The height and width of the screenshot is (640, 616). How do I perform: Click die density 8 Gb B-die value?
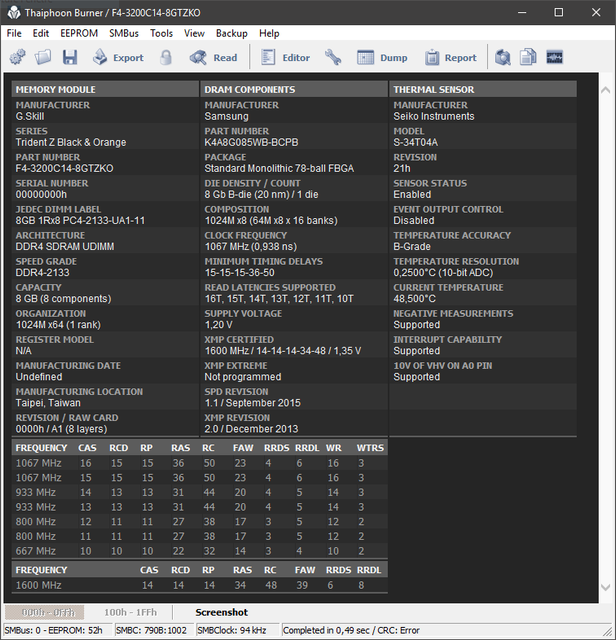(261, 195)
